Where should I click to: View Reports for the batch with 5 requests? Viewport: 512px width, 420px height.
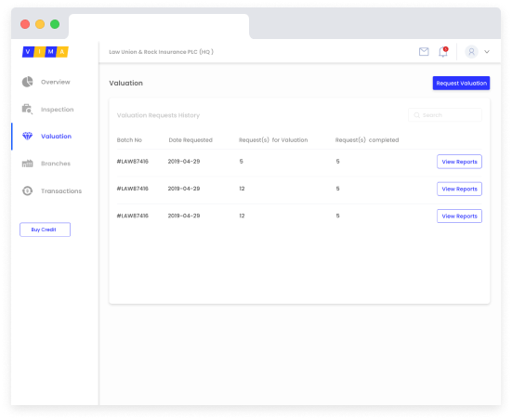(459, 162)
